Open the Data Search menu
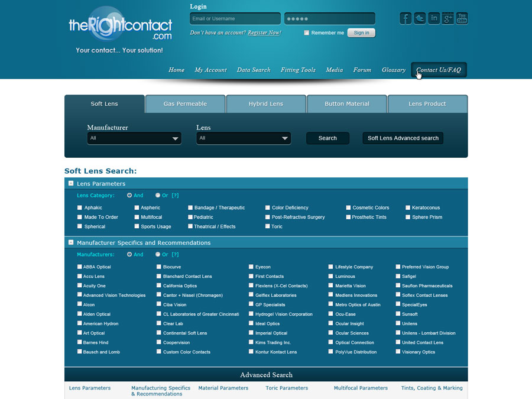 pyautogui.click(x=254, y=70)
